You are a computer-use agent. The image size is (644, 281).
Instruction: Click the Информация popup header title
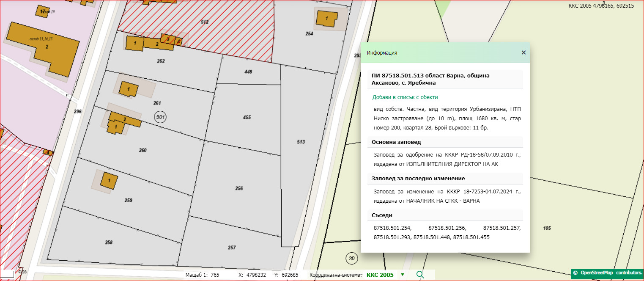pyautogui.click(x=382, y=52)
